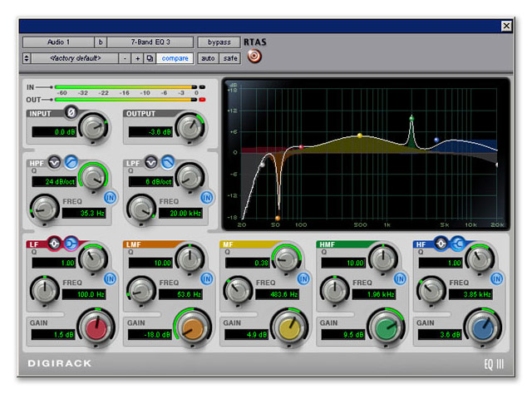Click the bypass button
Image resolution: width=532 pixels, height=394 pixels.
(218, 42)
